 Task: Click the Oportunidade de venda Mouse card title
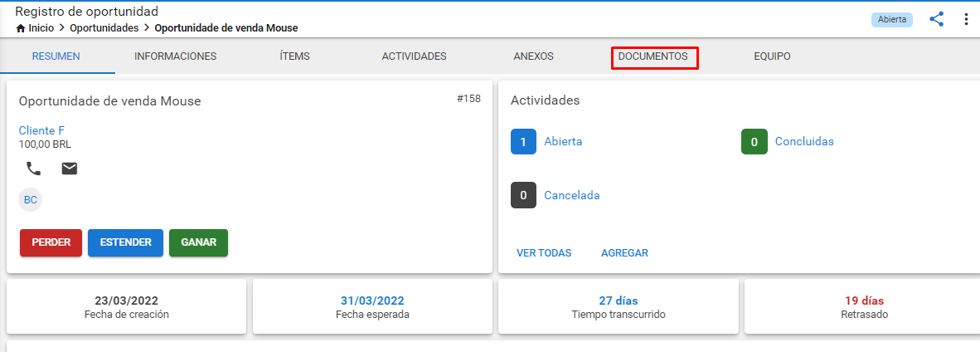coord(110,100)
